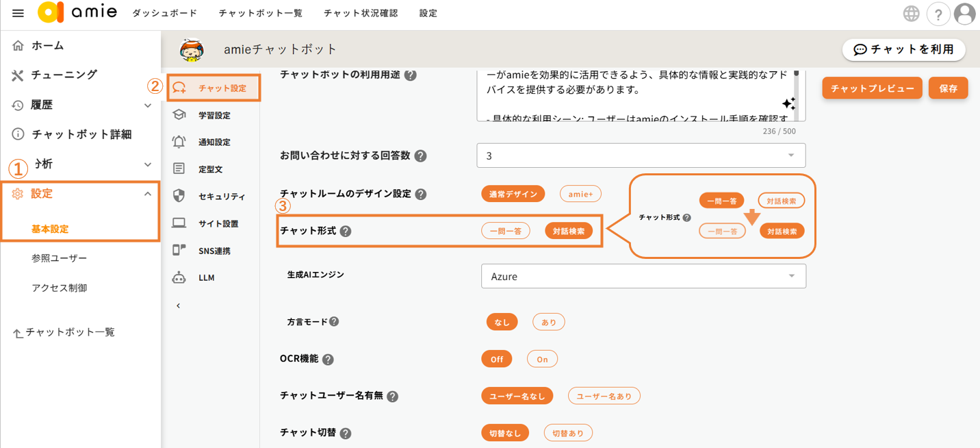This screenshot has width=980, height=448.
Task: Open チャットボット一覧 in top menu
Action: [260, 13]
